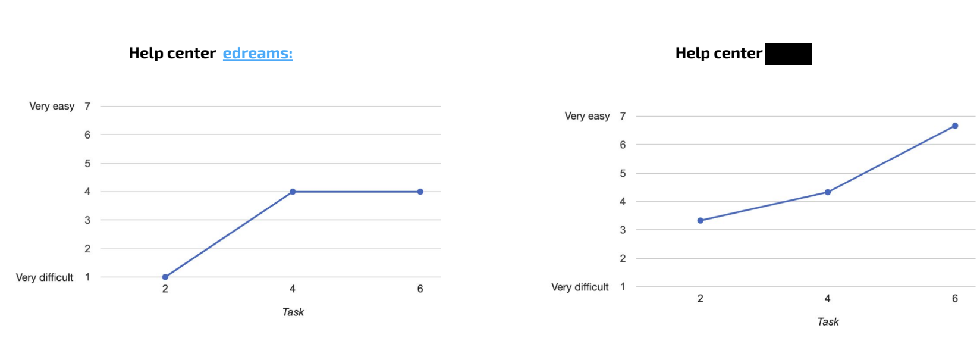Click the "Task" axis title under right chart
This screenshot has height=344, width=980.
pos(828,322)
